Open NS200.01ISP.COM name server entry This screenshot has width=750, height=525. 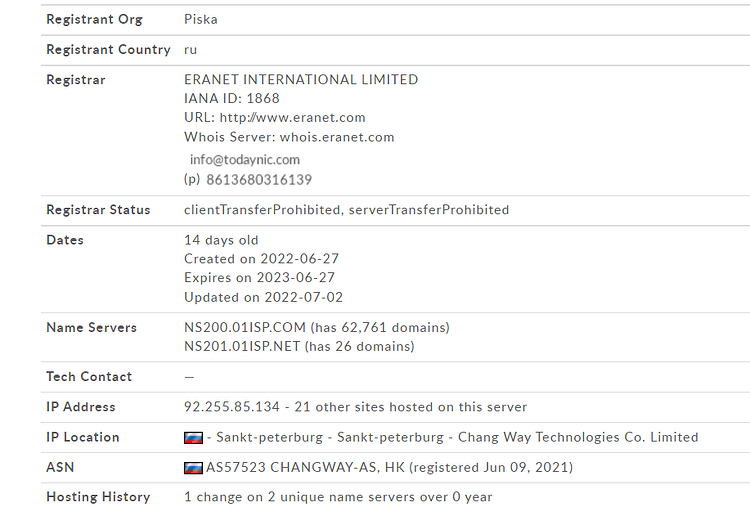244,328
